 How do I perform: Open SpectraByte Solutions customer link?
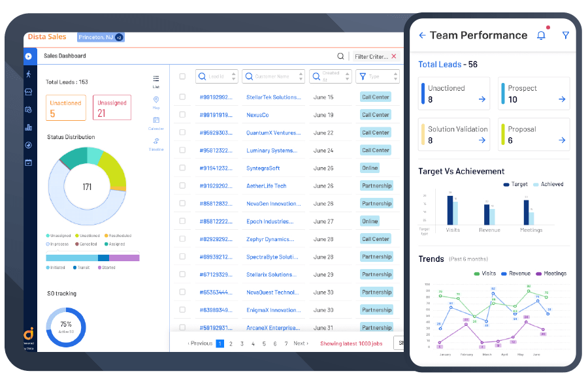[272, 257]
